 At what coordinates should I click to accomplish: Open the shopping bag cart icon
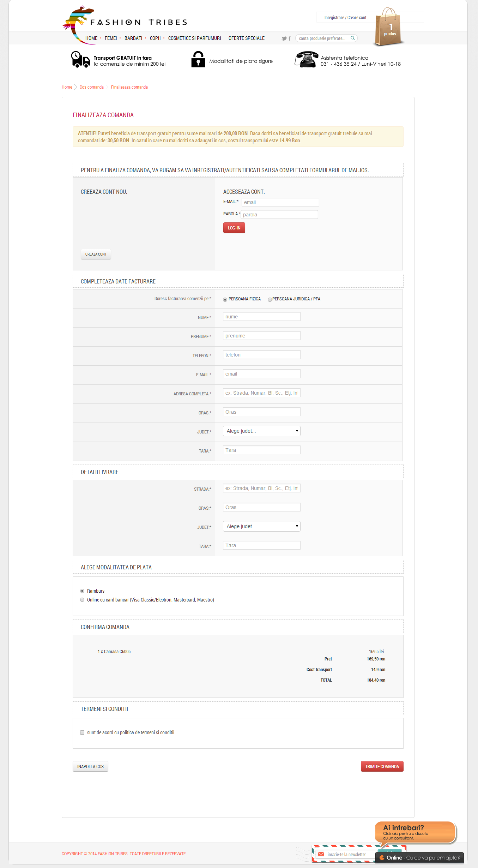(388, 27)
